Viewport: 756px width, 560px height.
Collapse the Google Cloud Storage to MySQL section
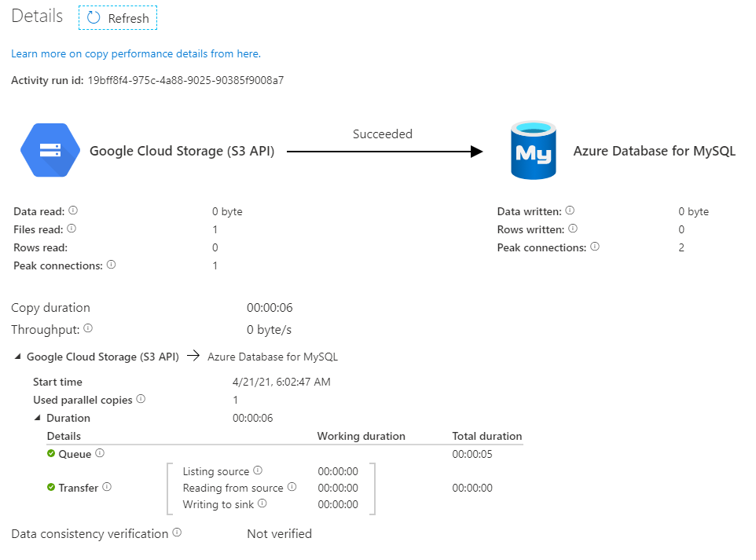coord(18,357)
